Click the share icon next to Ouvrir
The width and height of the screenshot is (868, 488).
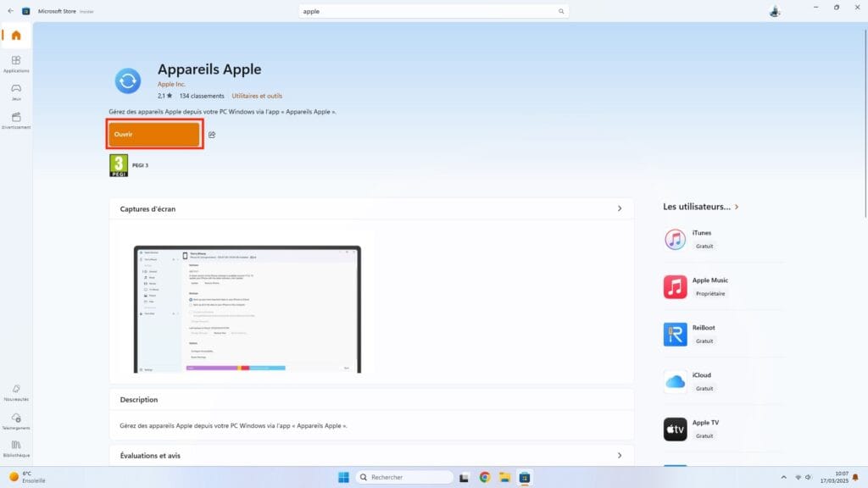click(x=212, y=134)
